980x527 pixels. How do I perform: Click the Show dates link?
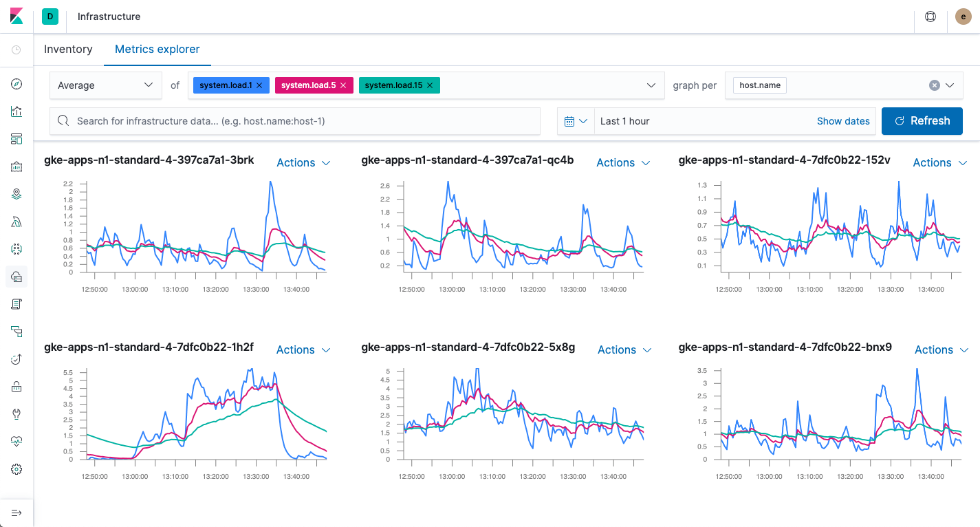click(843, 120)
